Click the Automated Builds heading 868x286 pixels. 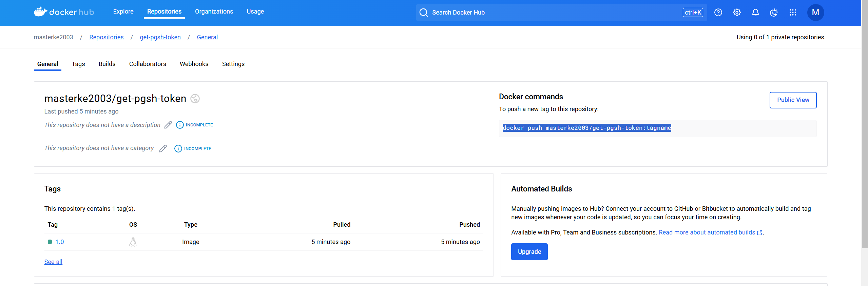coord(542,189)
